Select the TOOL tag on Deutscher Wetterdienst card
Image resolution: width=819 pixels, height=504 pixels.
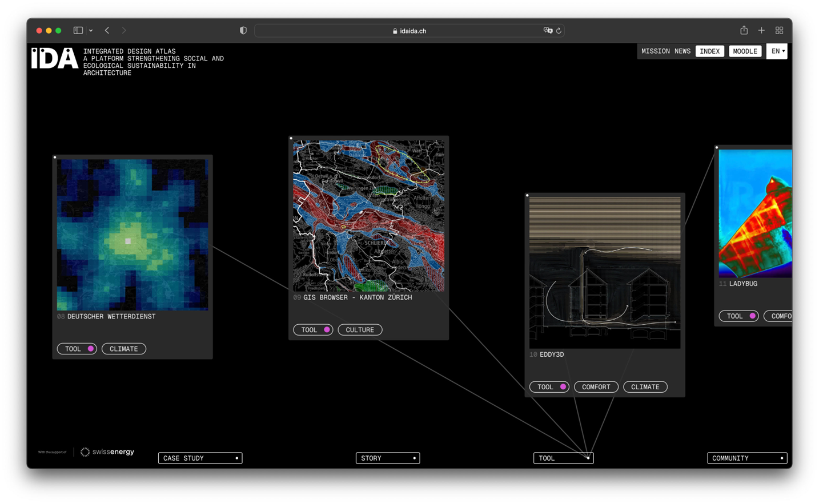coord(77,349)
